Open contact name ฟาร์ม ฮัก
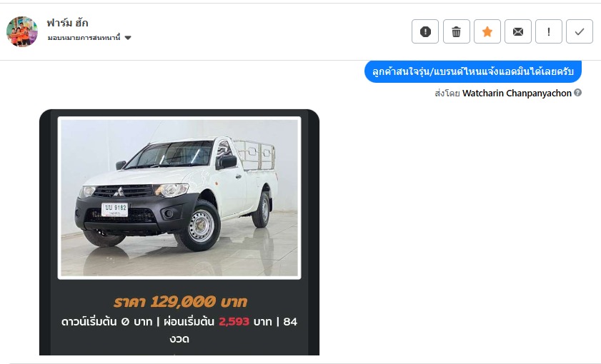The image size is (601, 364). coord(67,23)
